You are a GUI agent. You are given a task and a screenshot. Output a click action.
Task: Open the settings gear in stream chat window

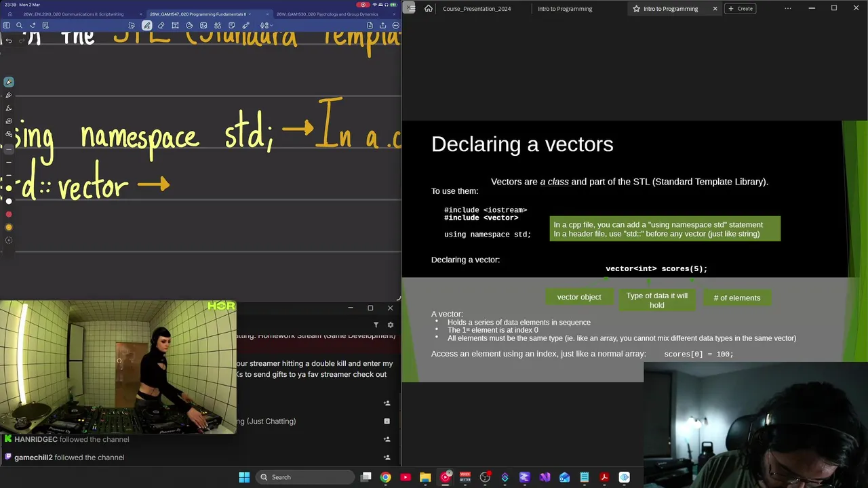[390, 325]
